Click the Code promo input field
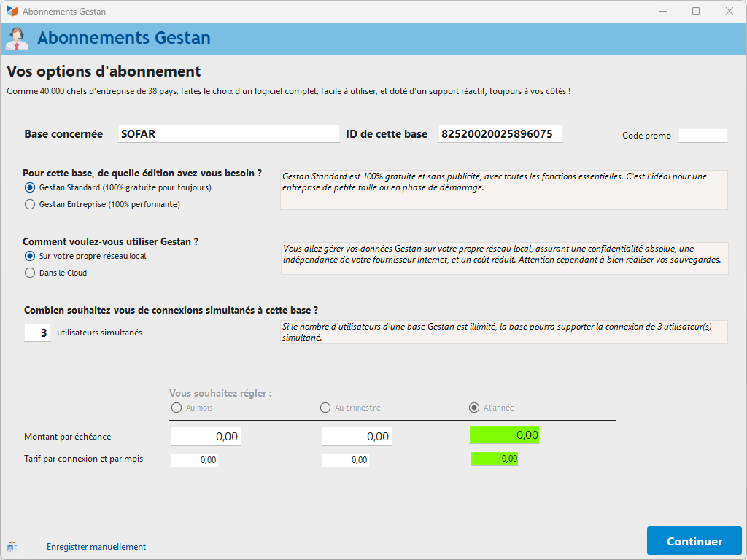The width and height of the screenshot is (747, 560). pos(703,136)
